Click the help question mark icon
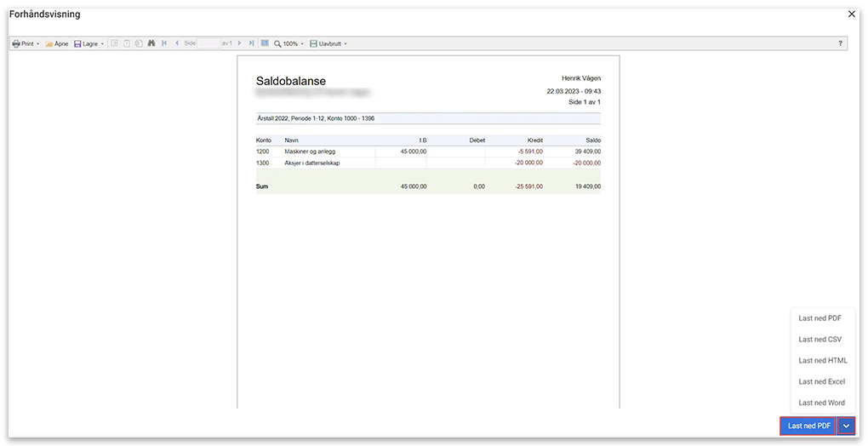Image resolution: width=868 pixels, height=446 pixels. tap(840, 43)
